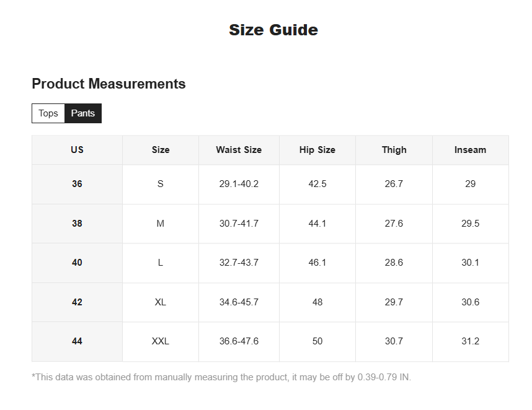This screenshot has height=410, width=532.
Task: Select the US 36 row label
Action: 77,184
